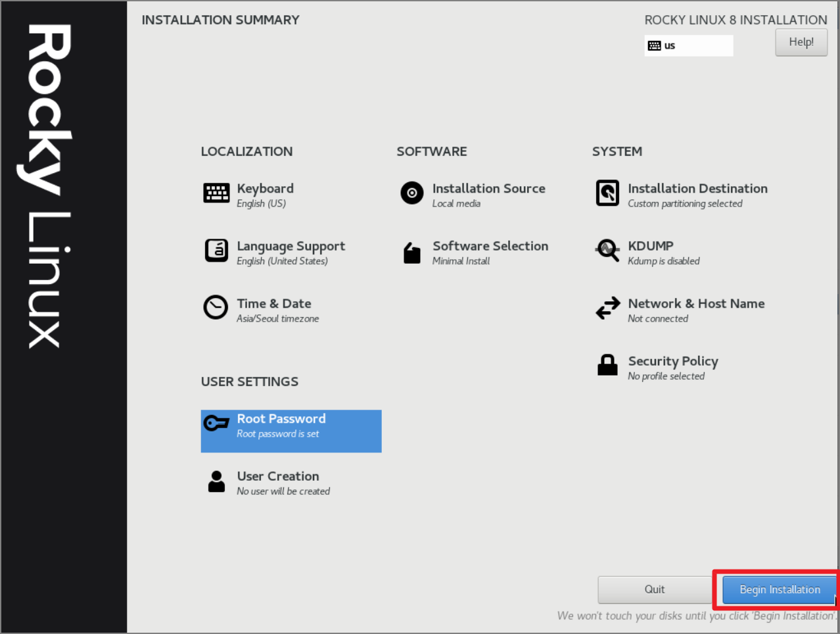This screenshot has width=840, height=634.
Task: Open Installation Destination label
Action: (x=697, y=189)
